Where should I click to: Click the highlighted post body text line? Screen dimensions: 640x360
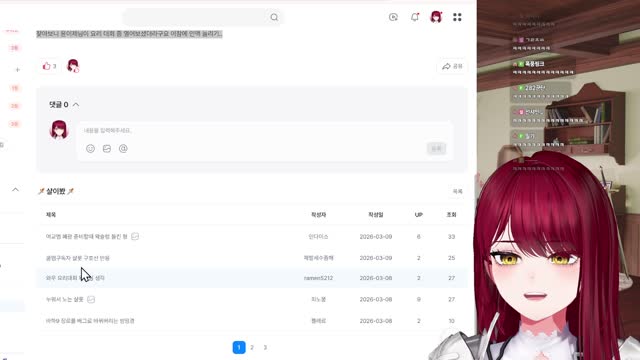coord(129,34)
